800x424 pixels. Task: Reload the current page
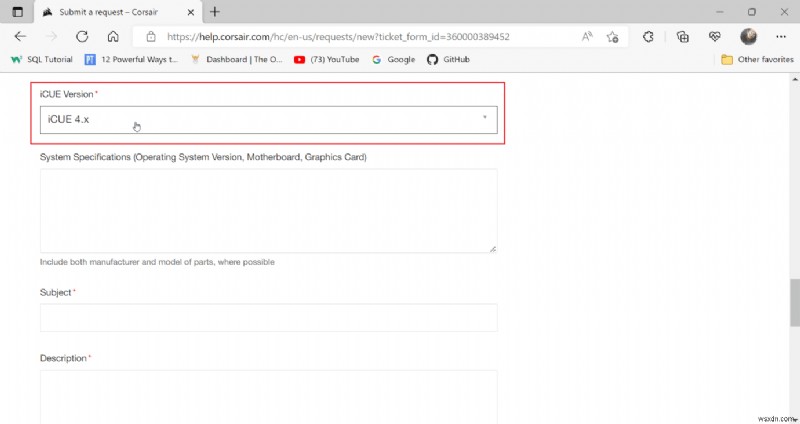82,36
